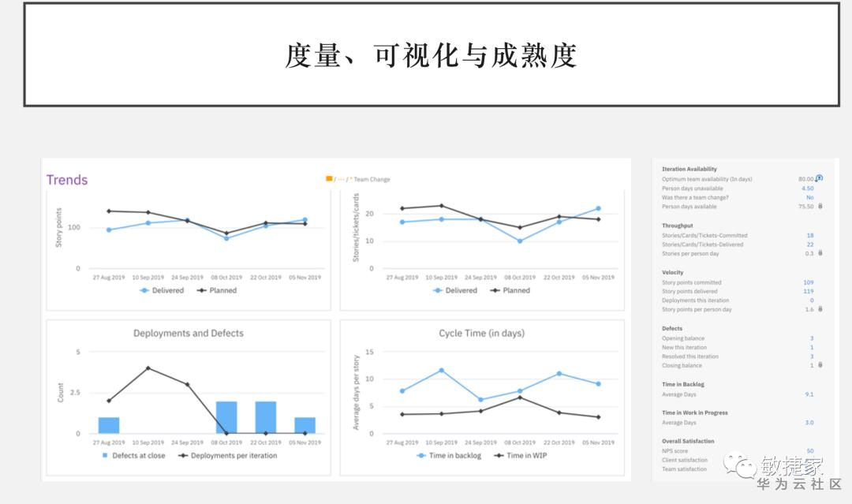Click Story points delivered value 119
Viewport: 852px width, 504px height.
click(809, 291)
